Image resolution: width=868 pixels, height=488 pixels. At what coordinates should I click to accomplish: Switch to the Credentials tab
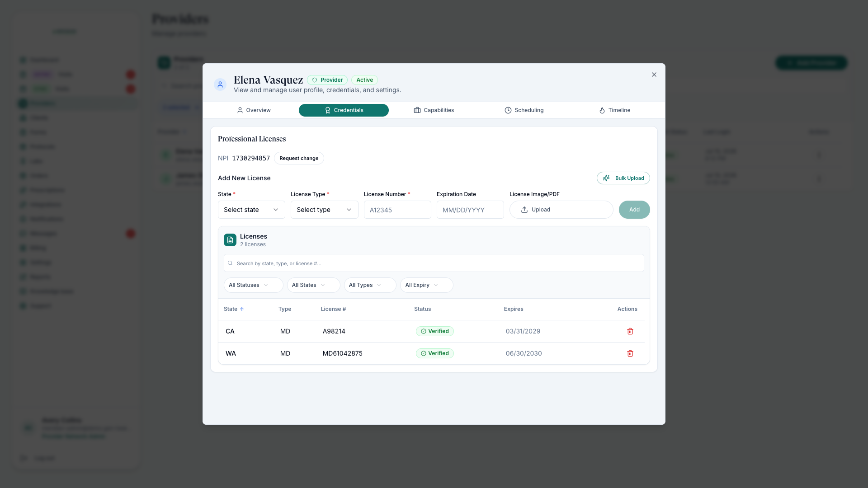(x=344, y=110)
